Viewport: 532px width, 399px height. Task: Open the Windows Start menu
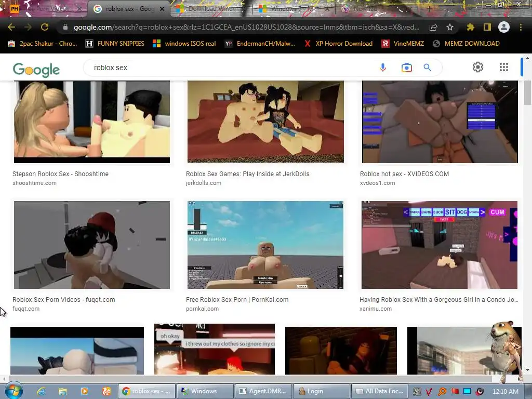pyautogui.click(x=14, y=391)
